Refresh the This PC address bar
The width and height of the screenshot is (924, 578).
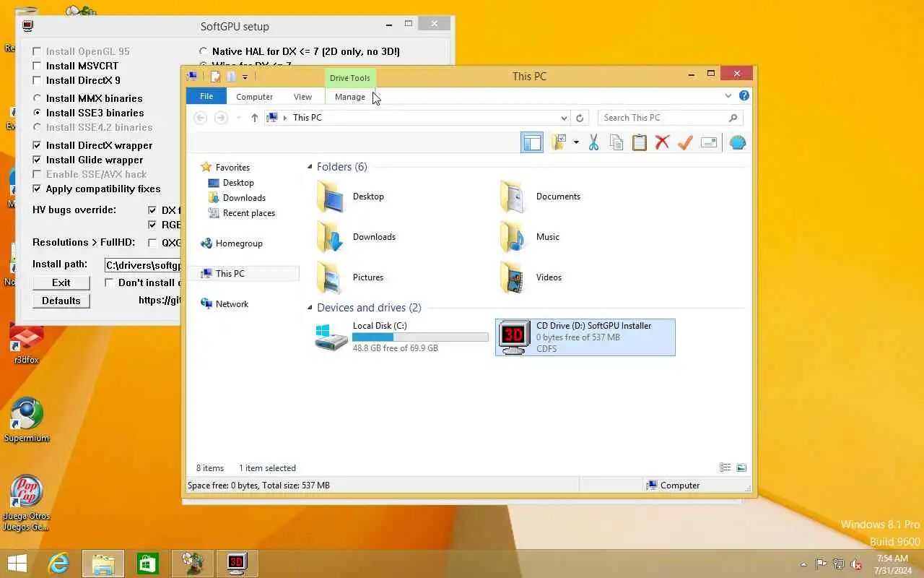coord(579,118)
